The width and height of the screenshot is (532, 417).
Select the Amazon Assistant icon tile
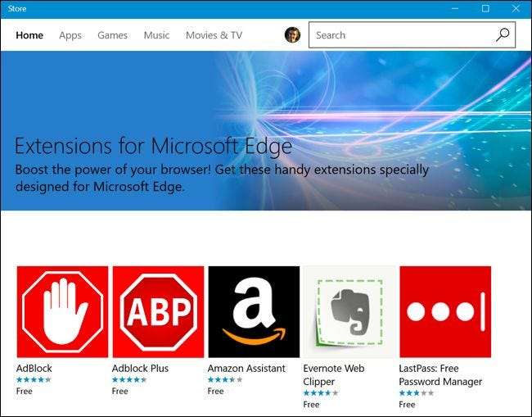[x=254, y=312]
